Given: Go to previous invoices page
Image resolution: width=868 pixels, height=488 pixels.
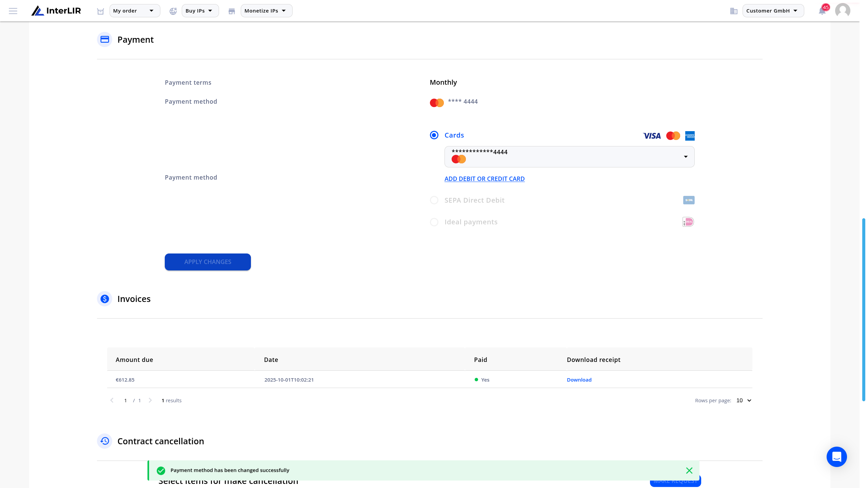Looking at the screenshot, I should [x=112, y=401].
